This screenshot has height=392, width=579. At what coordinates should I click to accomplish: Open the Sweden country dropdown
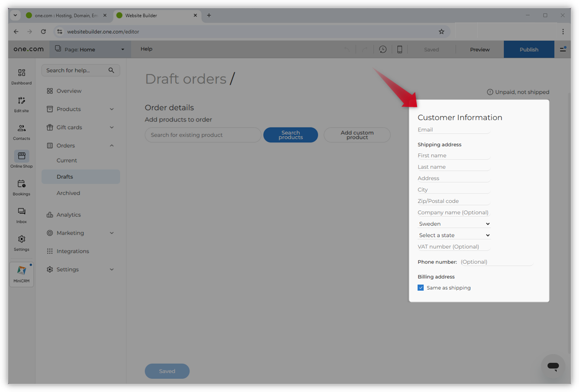[x=454, y=224]
